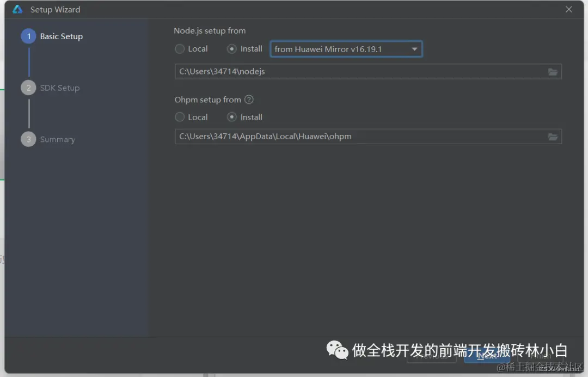
Task: Click the 'Node.js setup from' label
Action: 210,30
